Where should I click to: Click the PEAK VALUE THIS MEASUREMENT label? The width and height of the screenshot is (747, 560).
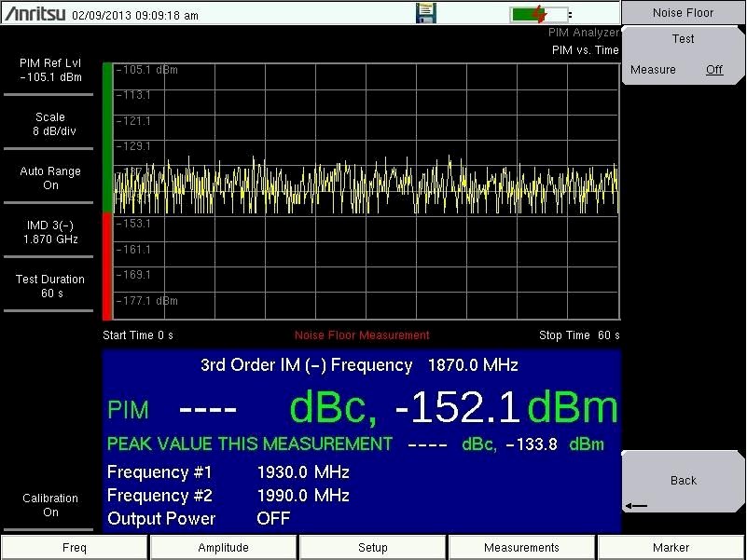250,444
